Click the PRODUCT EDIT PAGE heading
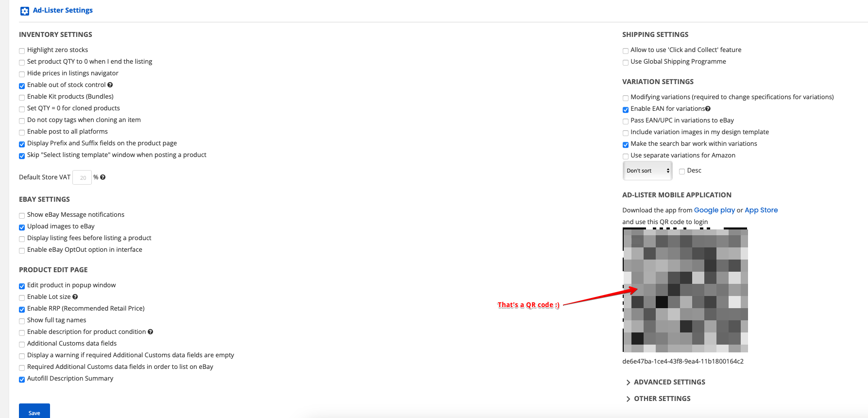Image resolution: width=868 pixels, height=418 pixels. point(53,270)
